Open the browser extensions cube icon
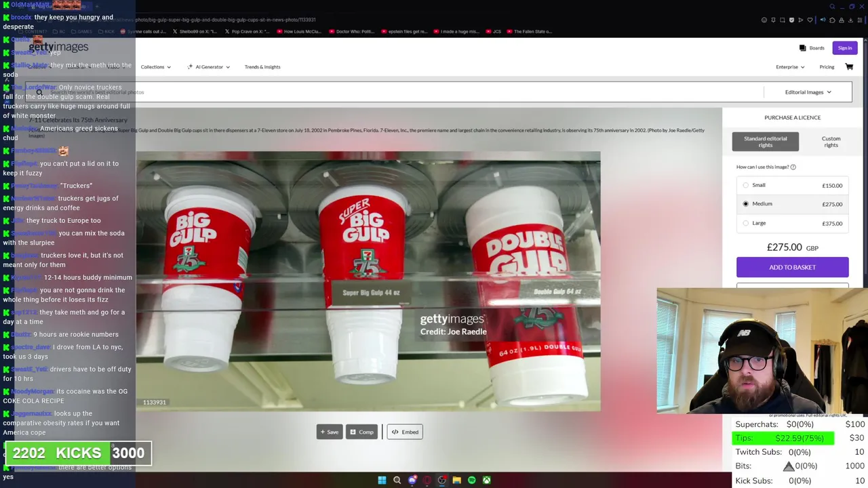The image size is (868, 488). (832, 20)
